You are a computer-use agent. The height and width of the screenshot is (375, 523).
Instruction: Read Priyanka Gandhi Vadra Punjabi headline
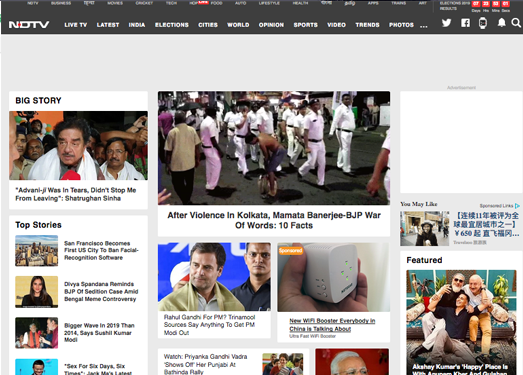[x=205, y=364]
